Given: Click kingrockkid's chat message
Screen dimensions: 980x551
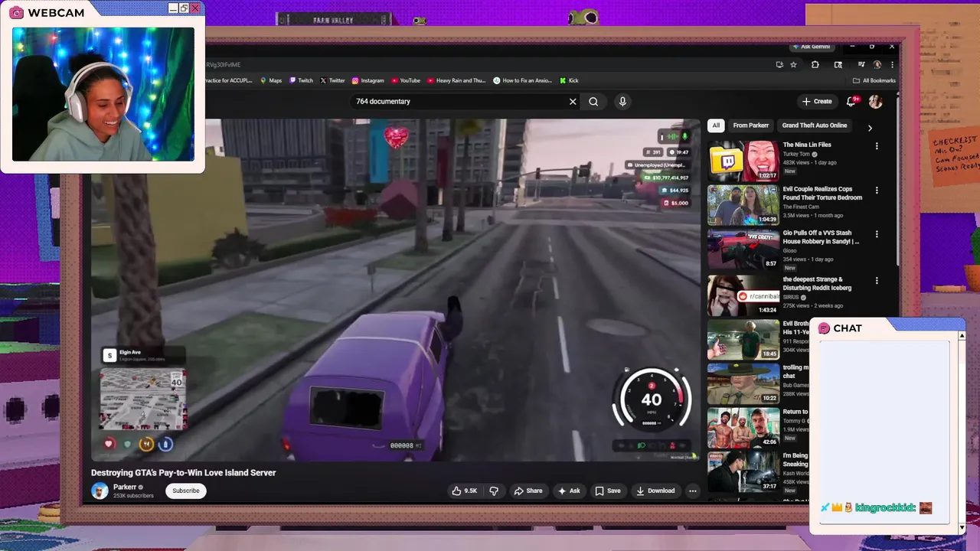Looking at the screenshot, I should tap(877, 508).
